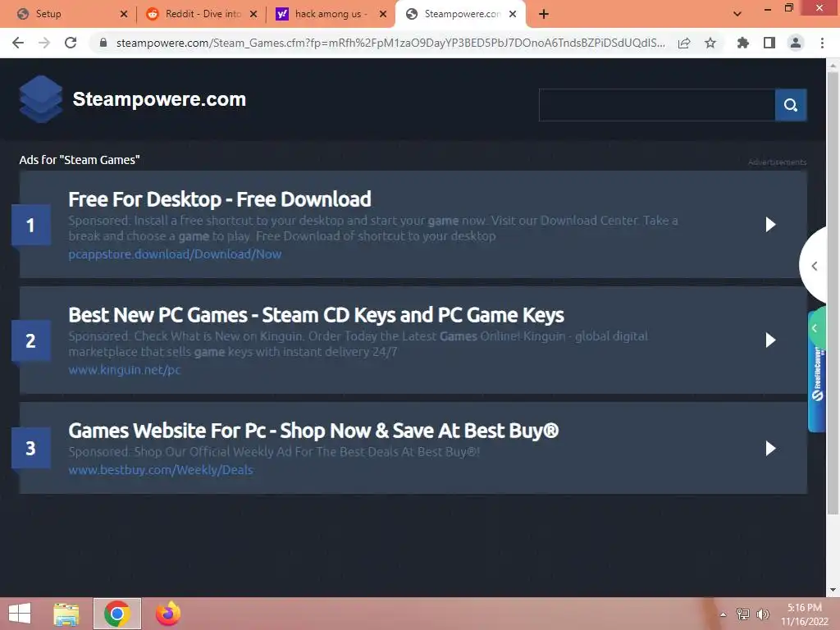Screen dimensions: 840x630
Task: Click 'Ads for "Steam Games"' text
Action: pyautogui.click(x=80, y=160)
